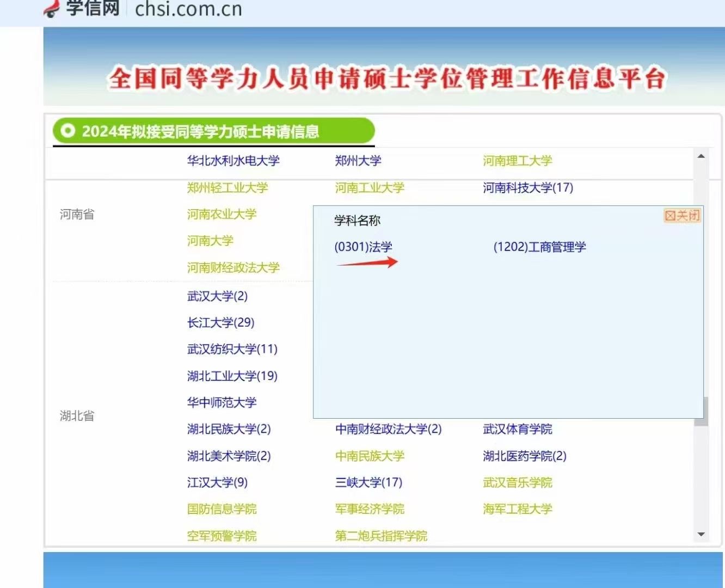This screenshot has height=588, width=725.
Task: Select 中南民族大学
Action: coord(370,456)
